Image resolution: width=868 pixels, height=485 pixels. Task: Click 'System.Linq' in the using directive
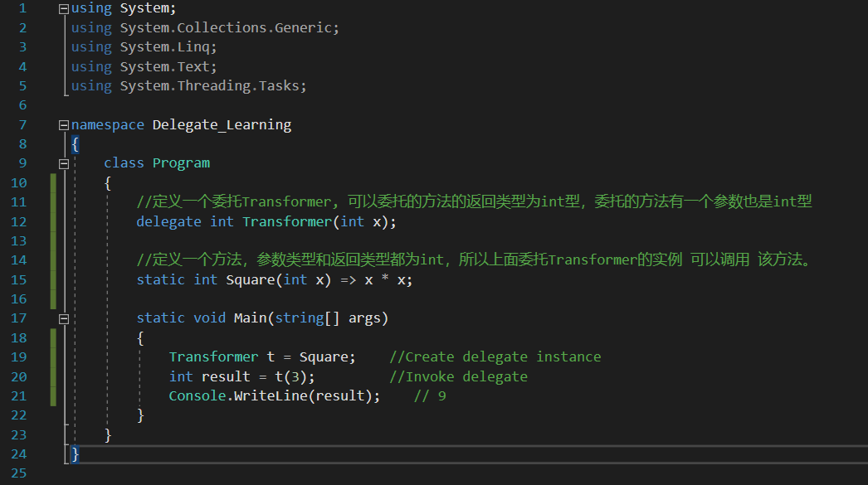point(165,47)
